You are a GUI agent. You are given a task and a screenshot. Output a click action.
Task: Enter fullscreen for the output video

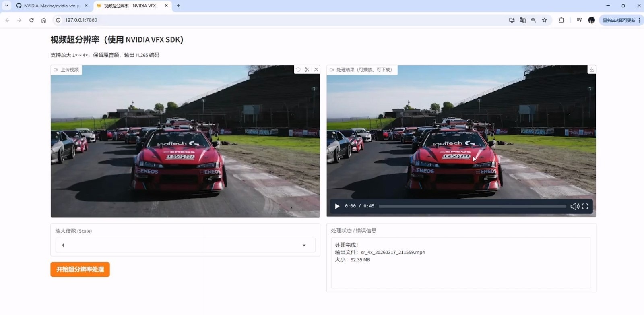pos(585,206)
